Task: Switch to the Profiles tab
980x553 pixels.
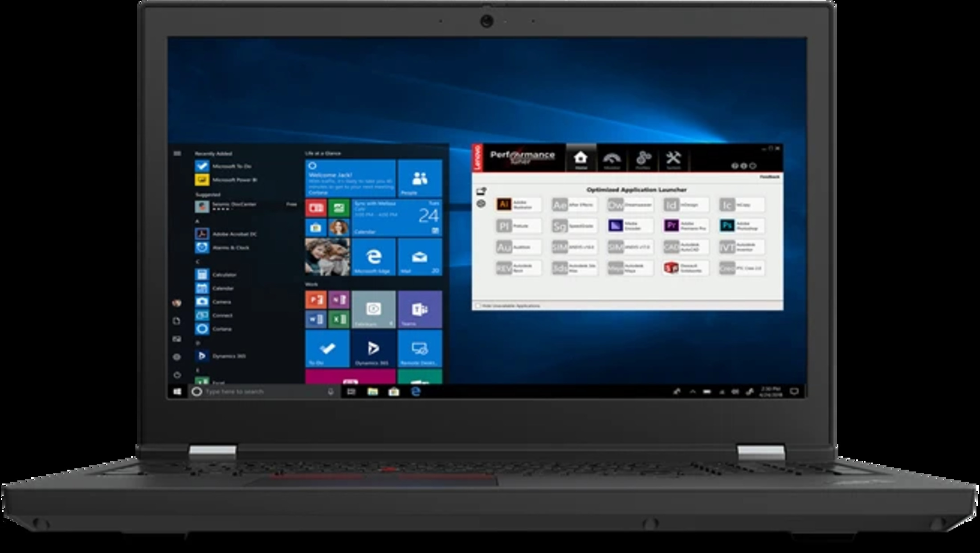Action: click(643, 160)
